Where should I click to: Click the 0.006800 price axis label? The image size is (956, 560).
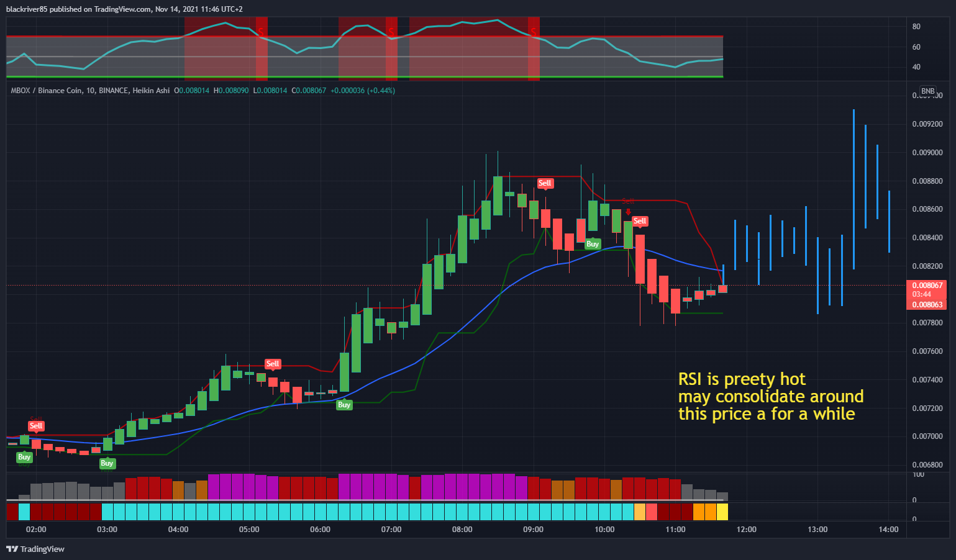click(x=927, y=465)
